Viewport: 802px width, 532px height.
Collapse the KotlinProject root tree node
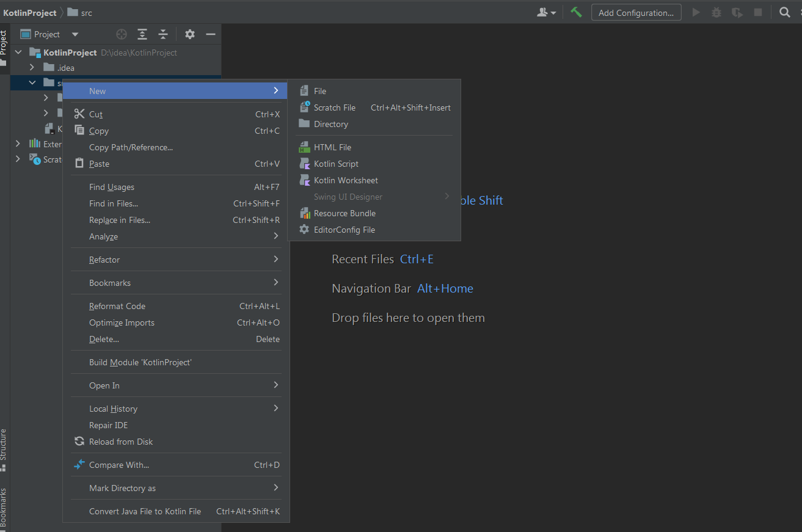[18, 53]
